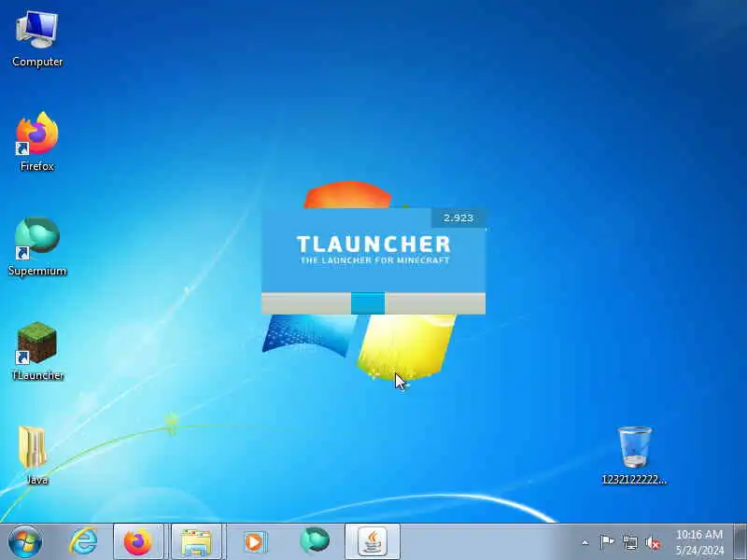This screenshot has width=747, height=560.
Task: Click "THE LAUNCHER FOR MINECRAFT" subtitle
Action: (x=375, y=260)
